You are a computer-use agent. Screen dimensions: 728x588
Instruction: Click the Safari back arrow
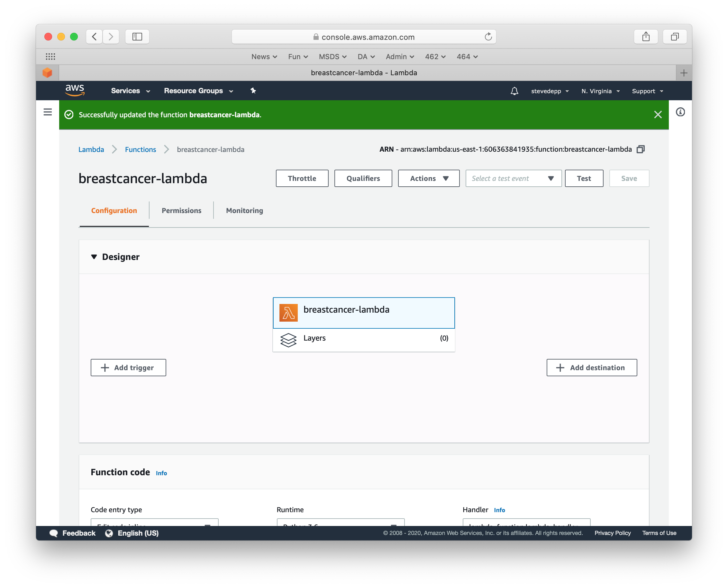95,37
